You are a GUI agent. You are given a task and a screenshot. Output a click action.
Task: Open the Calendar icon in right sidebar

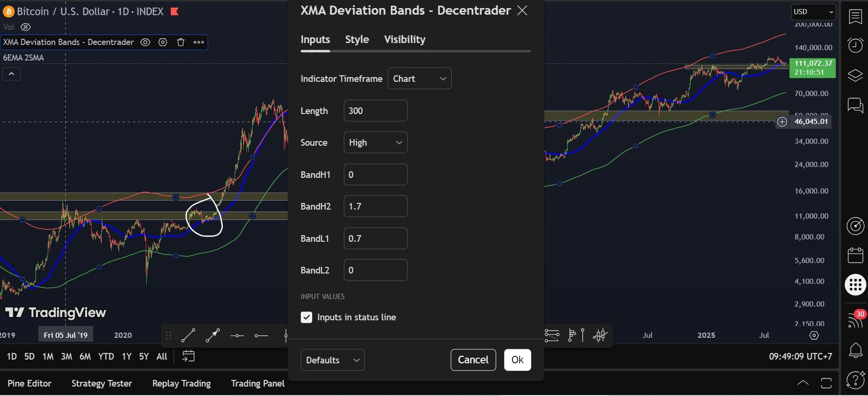click(x=855, y=255)
